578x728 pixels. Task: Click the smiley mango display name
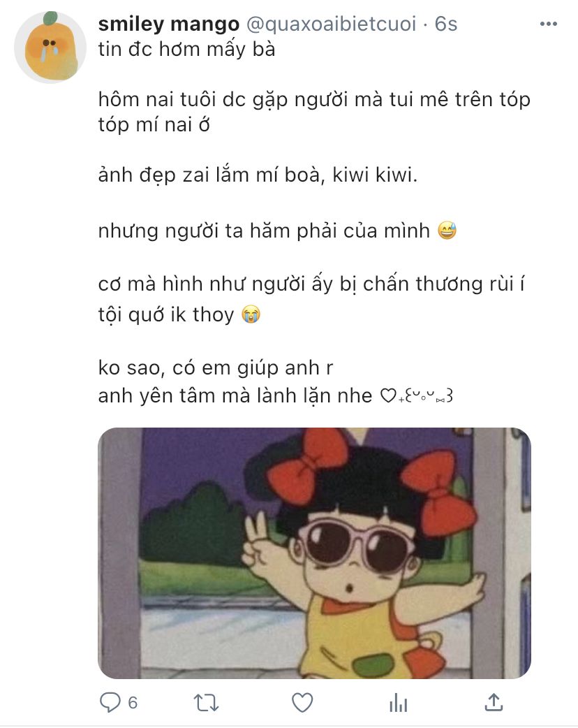(x=169, y=24)
